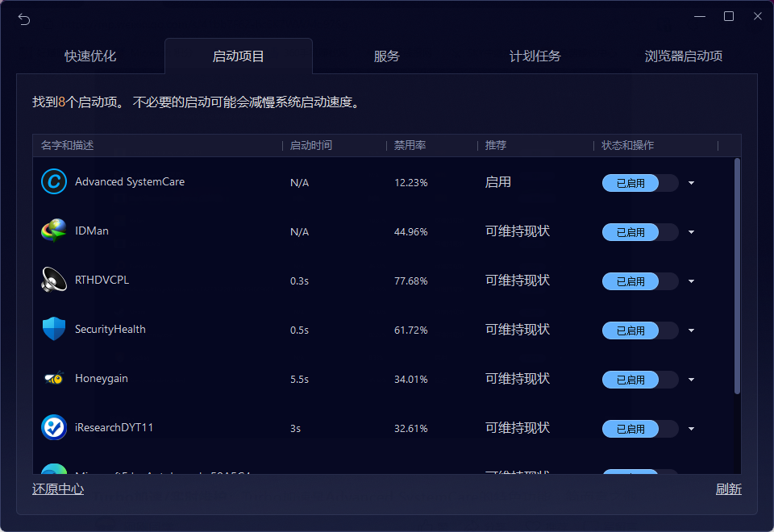The height and width of the screenshot is (532, 774).
Task: Click the IDMan globe icon
Action: point(54,231)
